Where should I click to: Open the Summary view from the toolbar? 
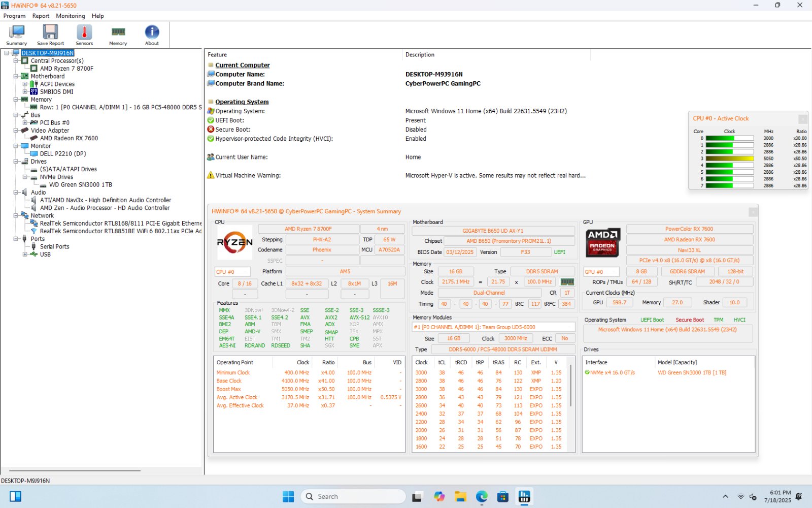click(16, 34)
